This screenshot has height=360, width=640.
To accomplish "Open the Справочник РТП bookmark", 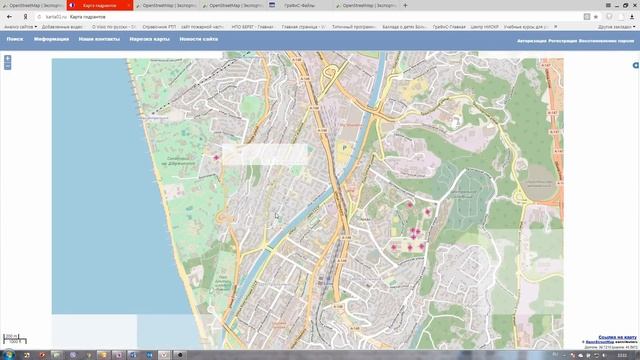I will coord(159,27).
